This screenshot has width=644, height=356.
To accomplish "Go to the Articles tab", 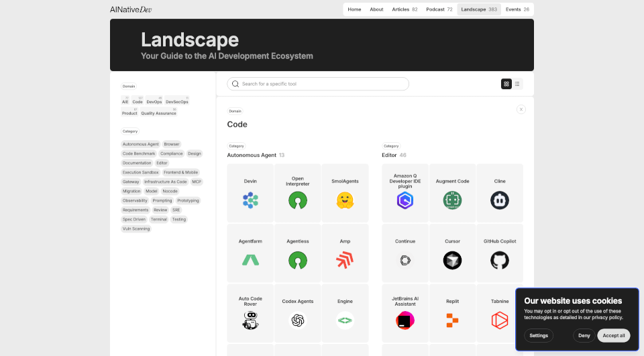I will pyautogui.click(x=405, y=9).
